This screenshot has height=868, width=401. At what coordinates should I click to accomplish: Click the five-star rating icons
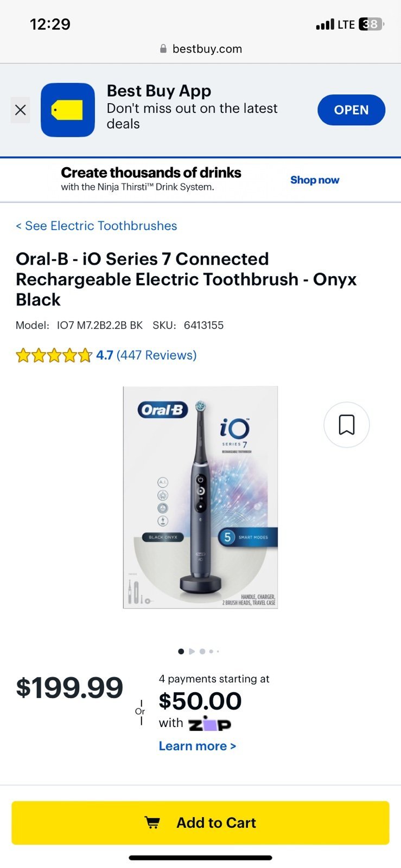click(54, 355)
